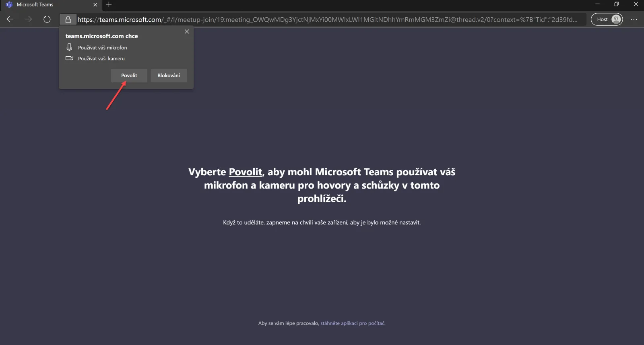Close the Microsoft Teams tab
This screenshot has height=345, width=644.
coord(95,5)
